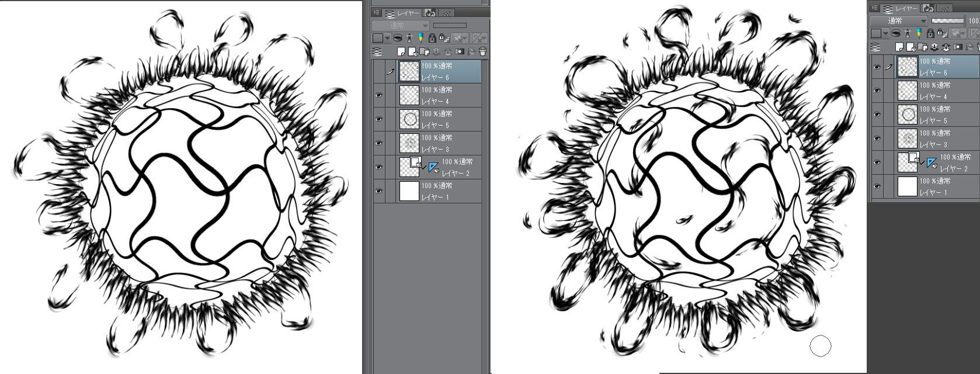Select レイヤー 1 row in left panel
The image size is (980, 374).
pyautogui.click(x=427, y=191)
